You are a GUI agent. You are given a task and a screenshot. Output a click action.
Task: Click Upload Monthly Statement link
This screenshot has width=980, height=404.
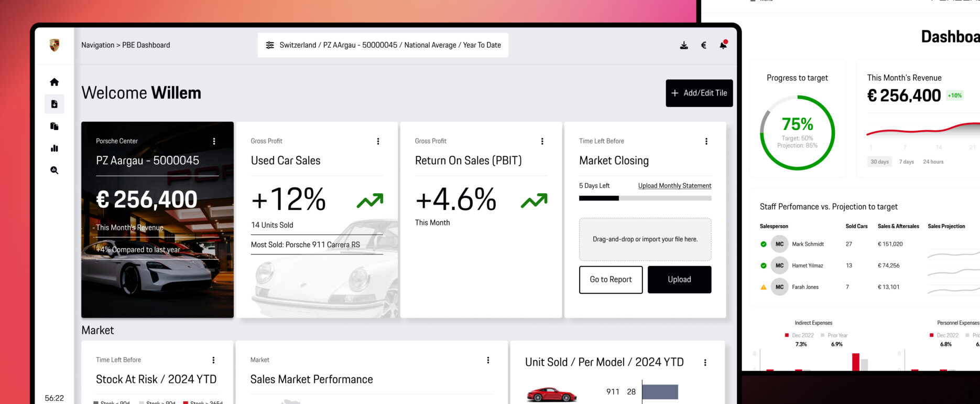click(x=674, y=186)
